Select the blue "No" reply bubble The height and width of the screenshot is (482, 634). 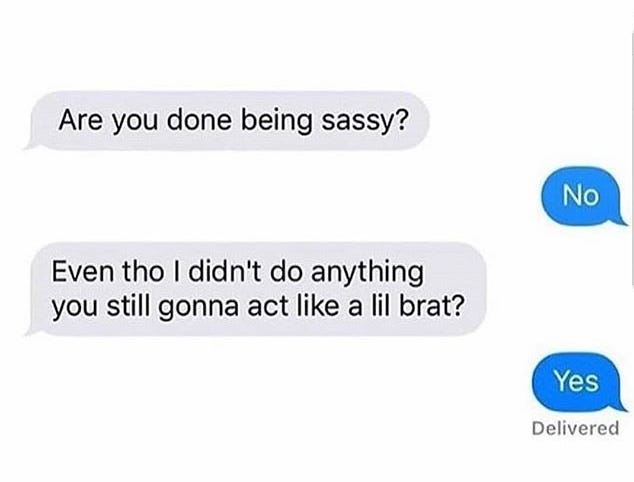coord(581,196)
